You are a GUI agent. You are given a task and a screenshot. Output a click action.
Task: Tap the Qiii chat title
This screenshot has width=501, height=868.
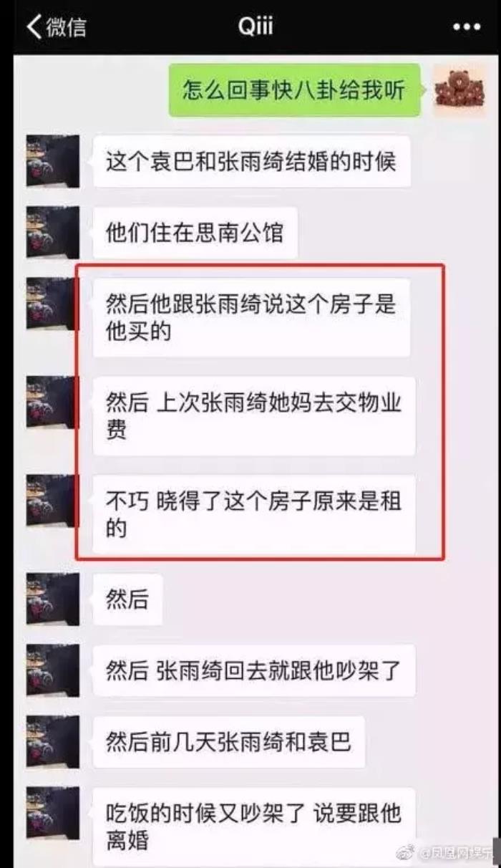(x=256, y=27)
